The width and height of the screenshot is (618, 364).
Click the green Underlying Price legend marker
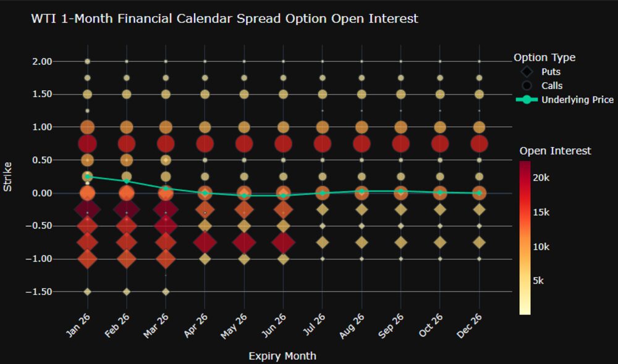click(527, 99)
